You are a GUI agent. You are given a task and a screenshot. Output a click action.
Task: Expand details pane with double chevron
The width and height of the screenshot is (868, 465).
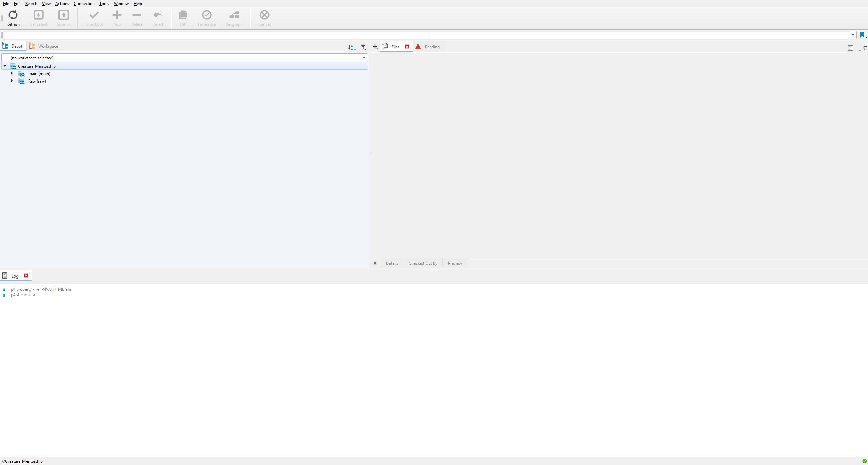[375, 263]
